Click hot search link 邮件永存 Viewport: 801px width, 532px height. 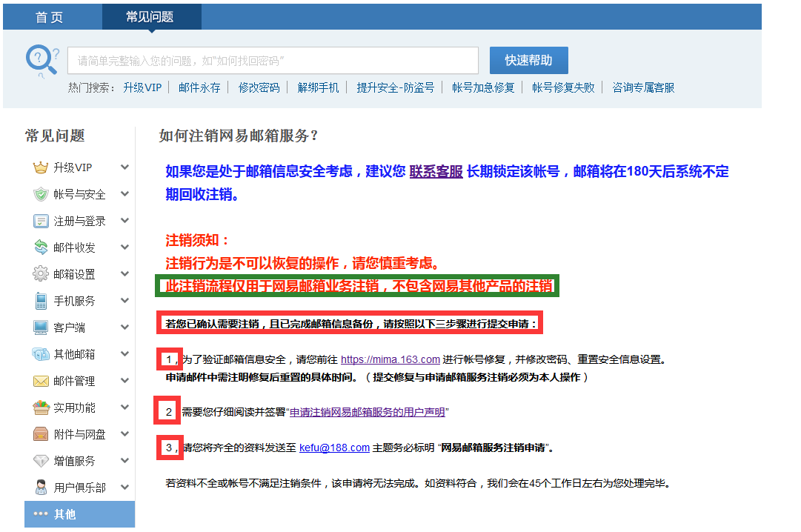tap(200, 88)
